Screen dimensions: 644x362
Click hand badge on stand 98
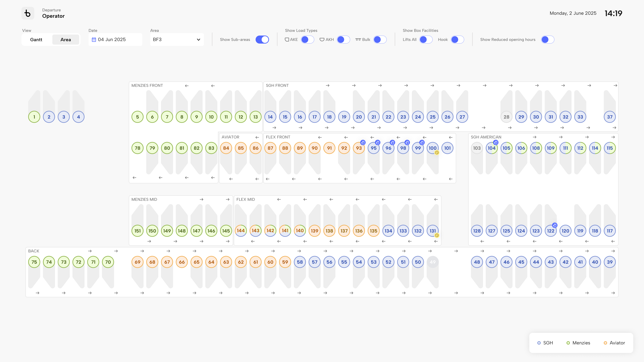tap(407, 142)
